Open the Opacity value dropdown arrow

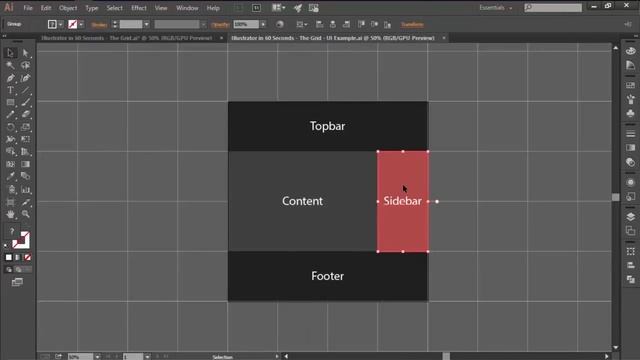[x=263, y=24]
